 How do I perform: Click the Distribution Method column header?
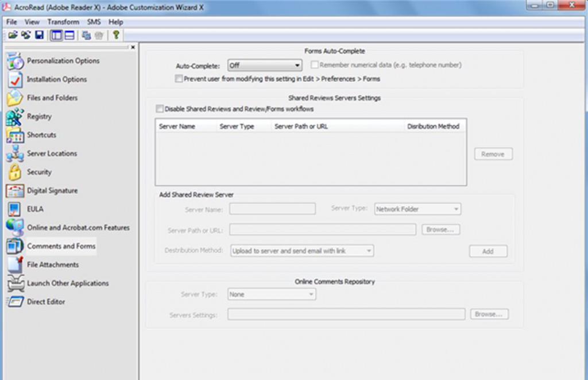[435, 126]
